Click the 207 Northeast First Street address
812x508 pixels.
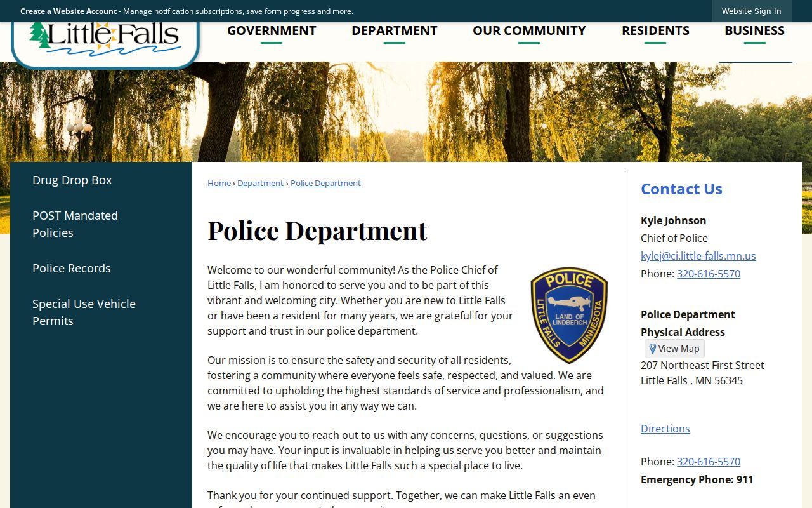point(702,365)
